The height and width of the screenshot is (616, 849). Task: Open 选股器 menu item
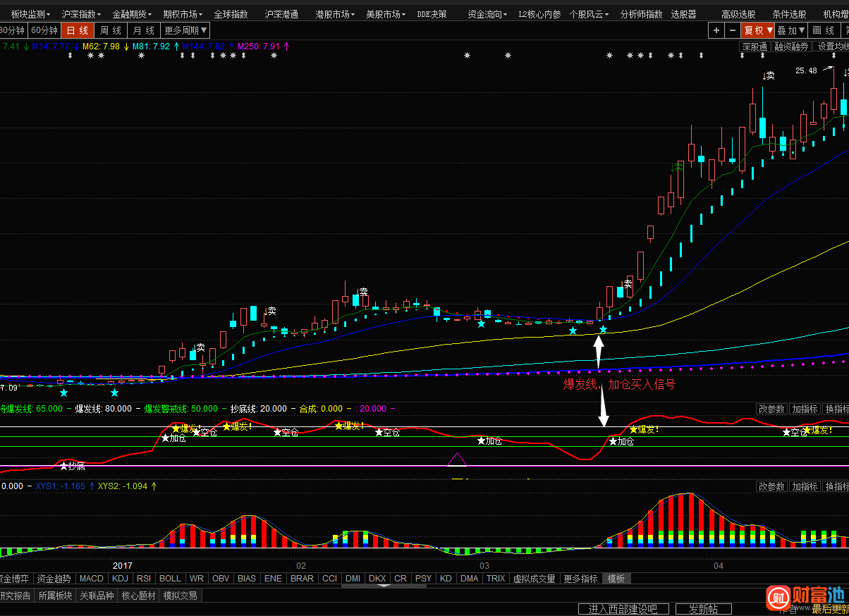(x=683, y=14)
